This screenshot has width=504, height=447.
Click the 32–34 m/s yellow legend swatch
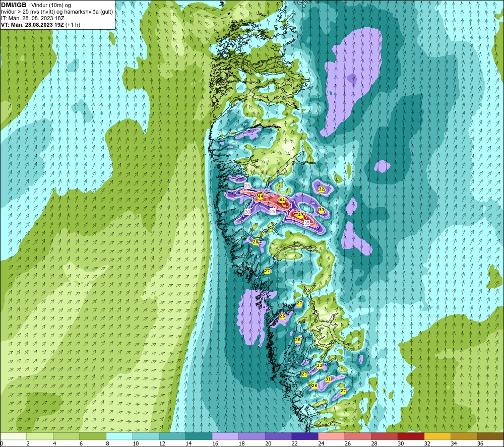[x=437, y=436]
